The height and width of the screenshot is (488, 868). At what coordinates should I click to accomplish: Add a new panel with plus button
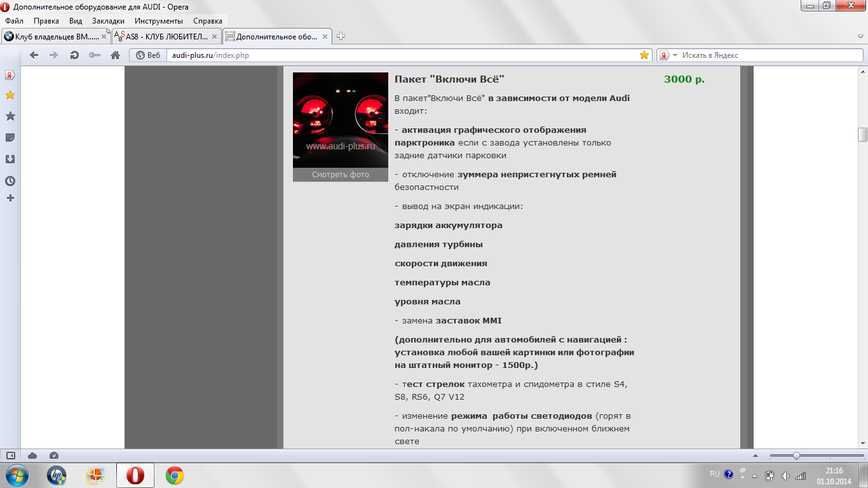coord(10,198)
